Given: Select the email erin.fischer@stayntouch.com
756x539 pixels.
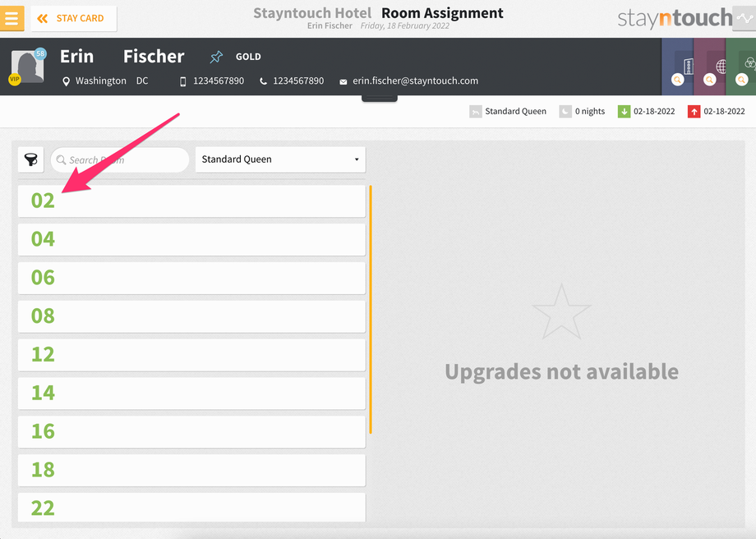Looking at the screenshot, I should click(x=416, y=81).
